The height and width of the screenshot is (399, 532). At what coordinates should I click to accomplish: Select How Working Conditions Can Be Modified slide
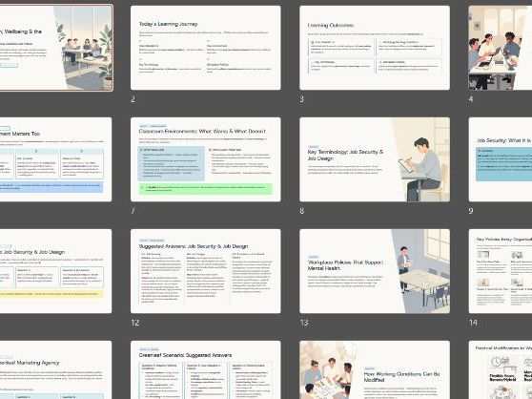pos(375,369)
